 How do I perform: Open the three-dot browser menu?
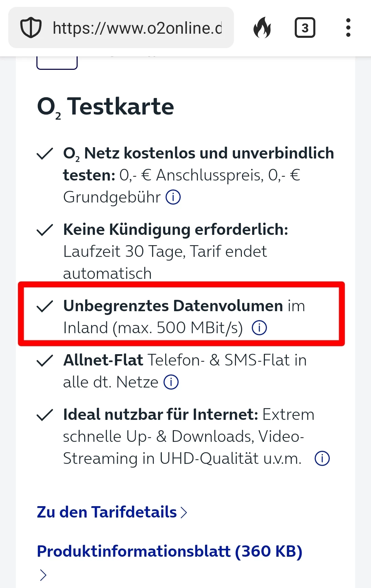point(348,28)
